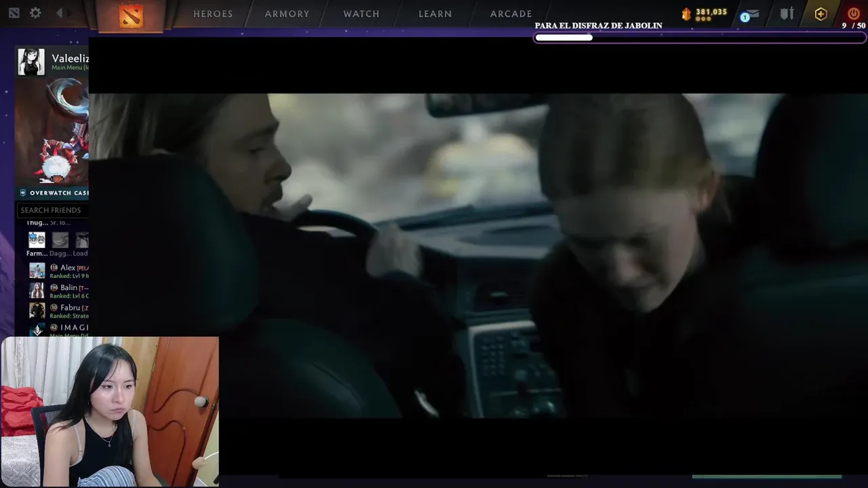Open the Watch tab
This screenshot has height=488, width=868.
361,14
